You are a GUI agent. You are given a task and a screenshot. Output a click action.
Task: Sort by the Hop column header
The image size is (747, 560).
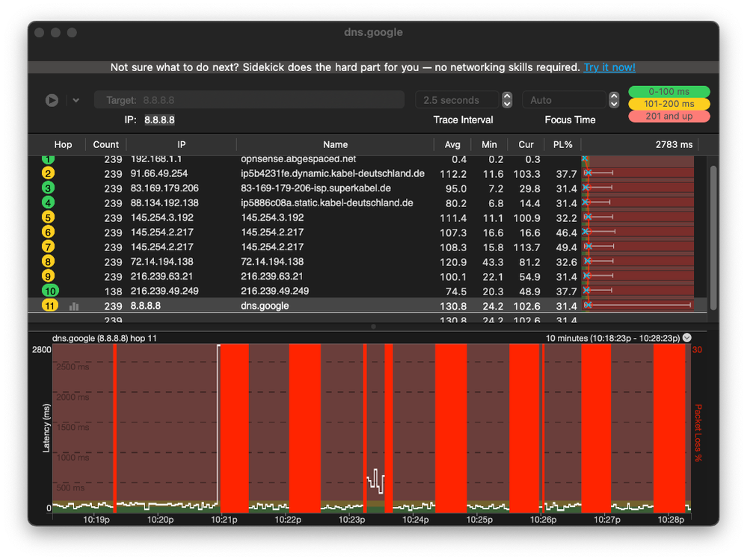[63, 144]
